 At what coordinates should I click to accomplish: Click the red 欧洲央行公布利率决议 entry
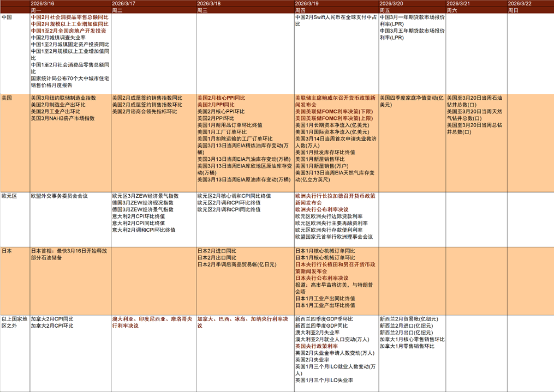click(x=321, y=209)
